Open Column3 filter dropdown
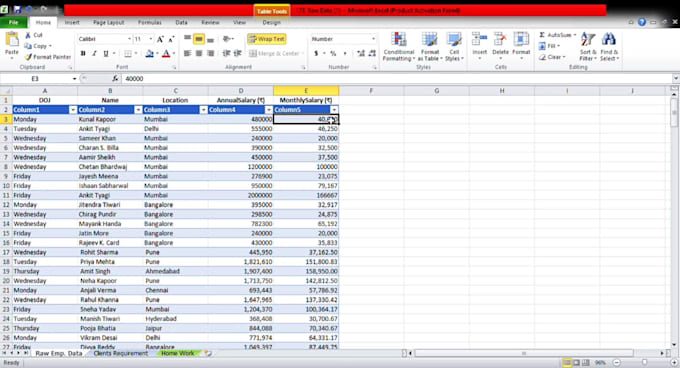This screenshot has height=368, width=680. click(203, 110)
